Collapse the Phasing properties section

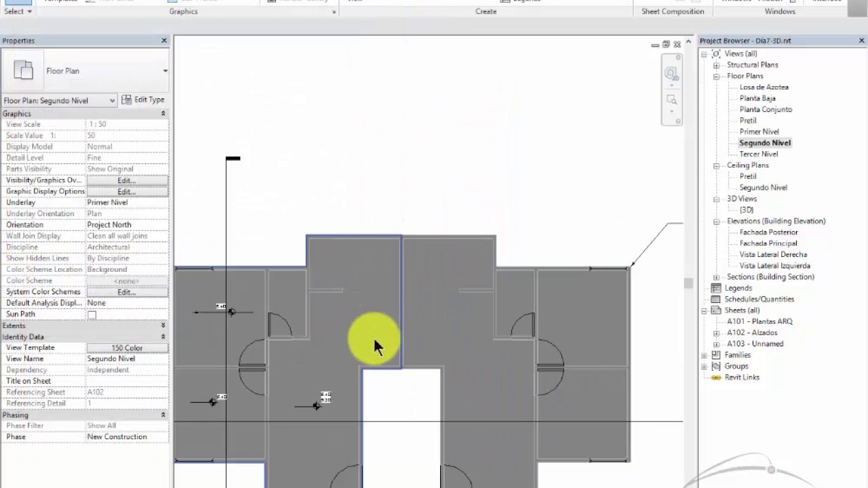tap(163, 415)
